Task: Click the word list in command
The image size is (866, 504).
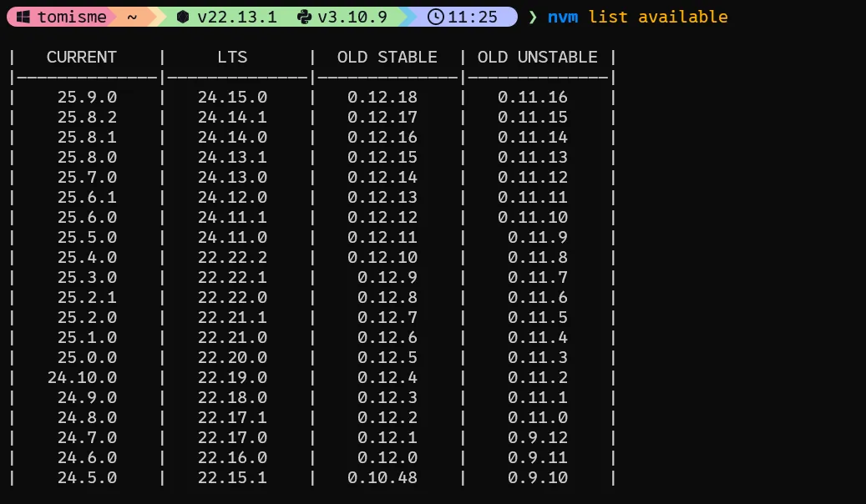Action: coord(608,18)
